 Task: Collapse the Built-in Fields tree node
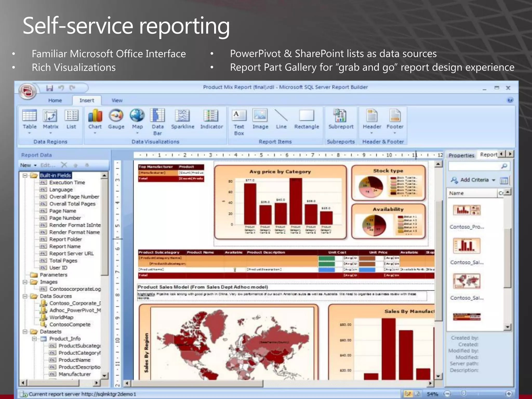(x=25, y=176)
